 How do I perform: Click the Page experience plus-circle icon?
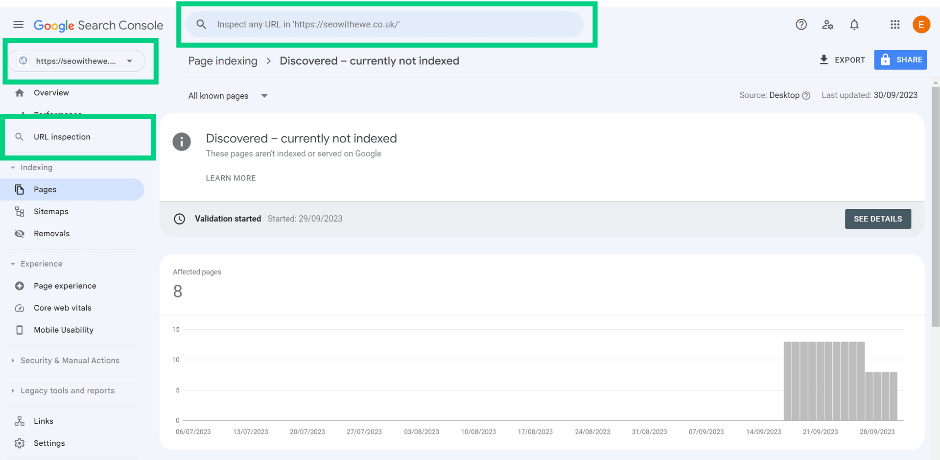coord(19,286)
